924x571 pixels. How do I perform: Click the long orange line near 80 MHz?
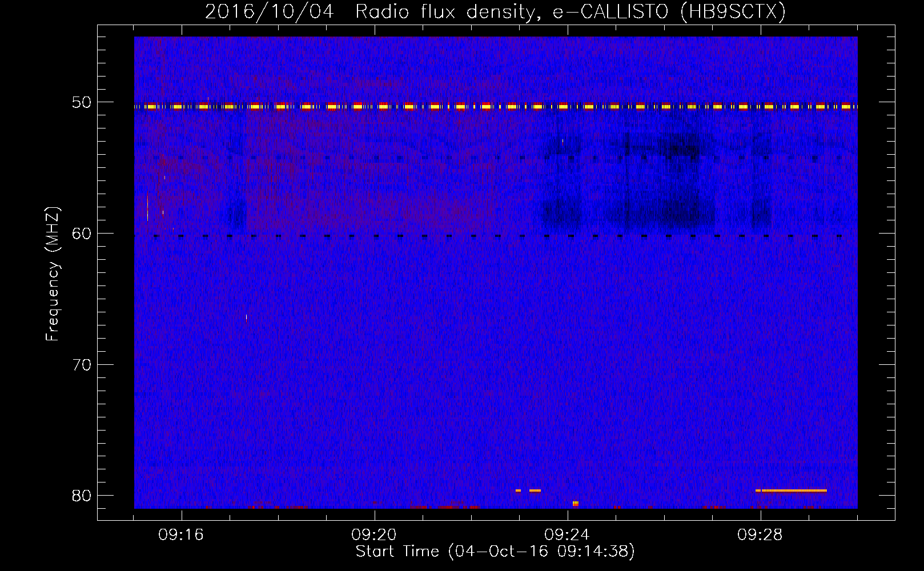point(794,490)
